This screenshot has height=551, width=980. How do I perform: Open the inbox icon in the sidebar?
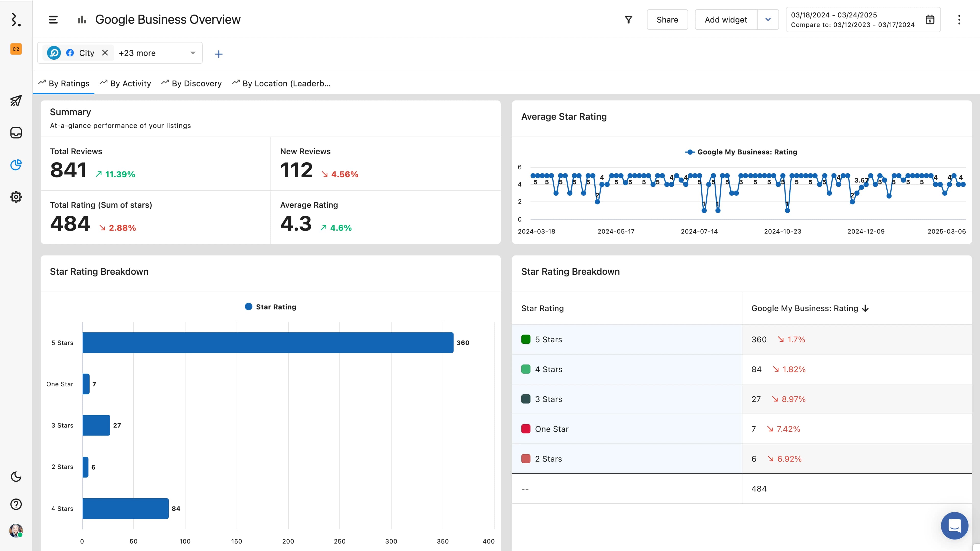(16, 133)
